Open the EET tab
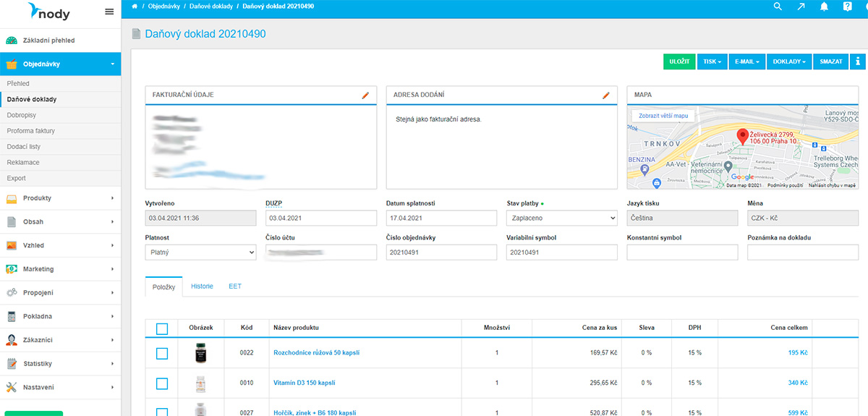Viewport: 868px width, 416px height. [235, 286]
